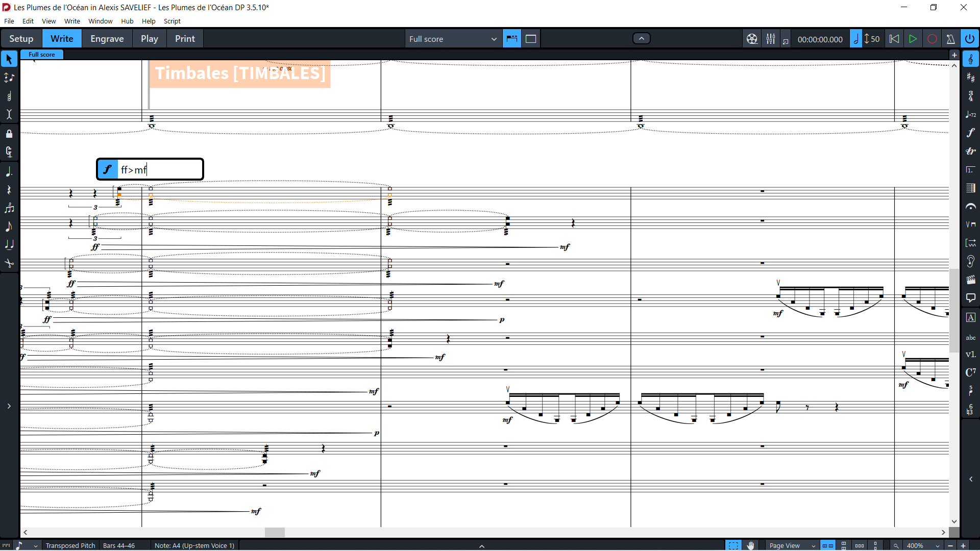Switch to Play mode
The image size is (980, 551).
point(150,39)
